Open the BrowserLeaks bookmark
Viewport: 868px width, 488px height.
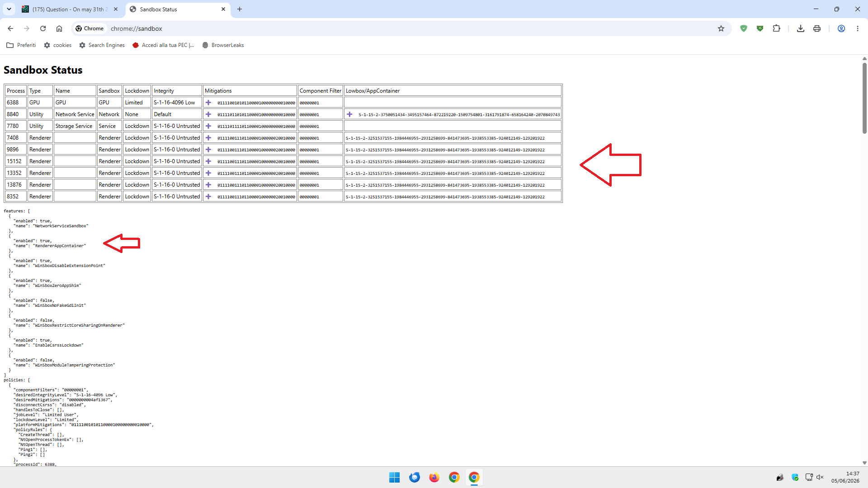[x=223, y=45]
